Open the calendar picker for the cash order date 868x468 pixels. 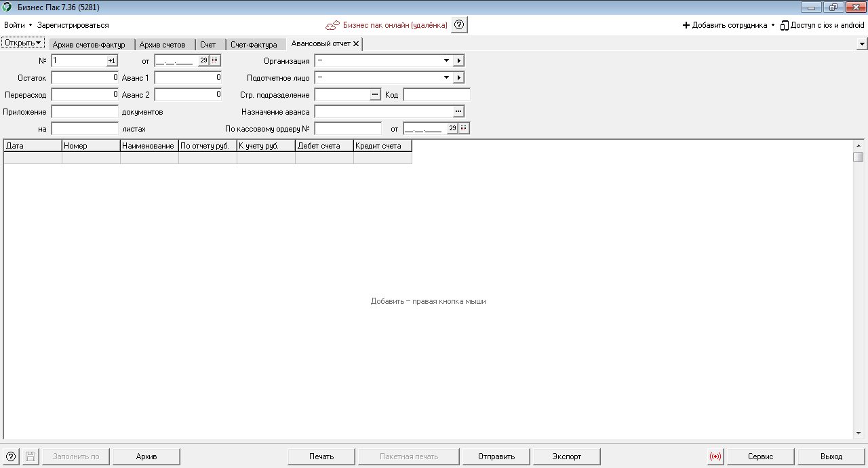pos(464,128)
